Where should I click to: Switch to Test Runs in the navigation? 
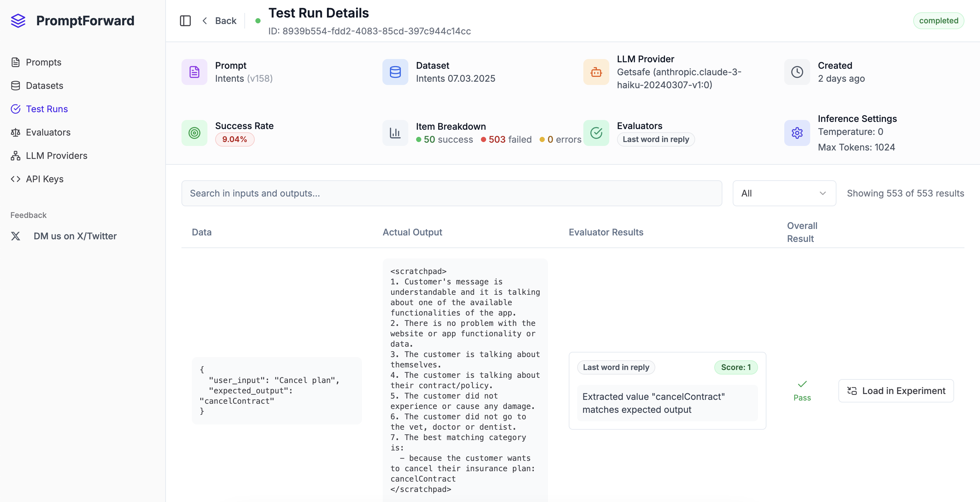pyautogui.click(x=47, y=109)
